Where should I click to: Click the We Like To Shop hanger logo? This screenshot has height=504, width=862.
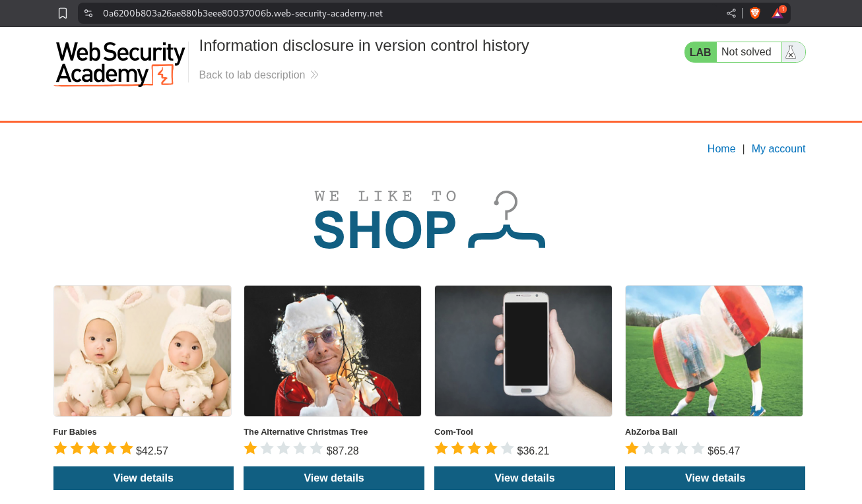click(x=430, y=220)
